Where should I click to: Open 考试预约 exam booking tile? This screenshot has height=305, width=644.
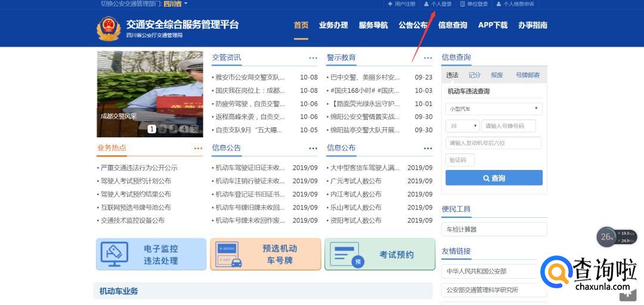click(380, 254)
